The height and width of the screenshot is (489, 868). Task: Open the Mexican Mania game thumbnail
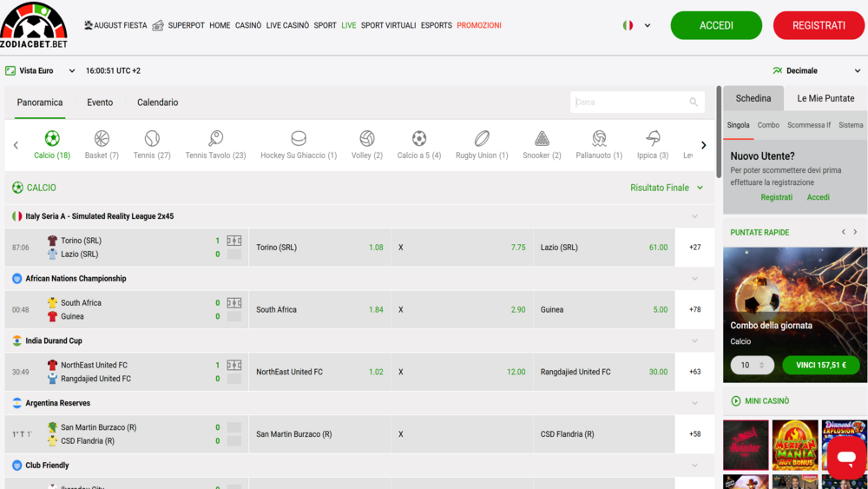(795, 446)
